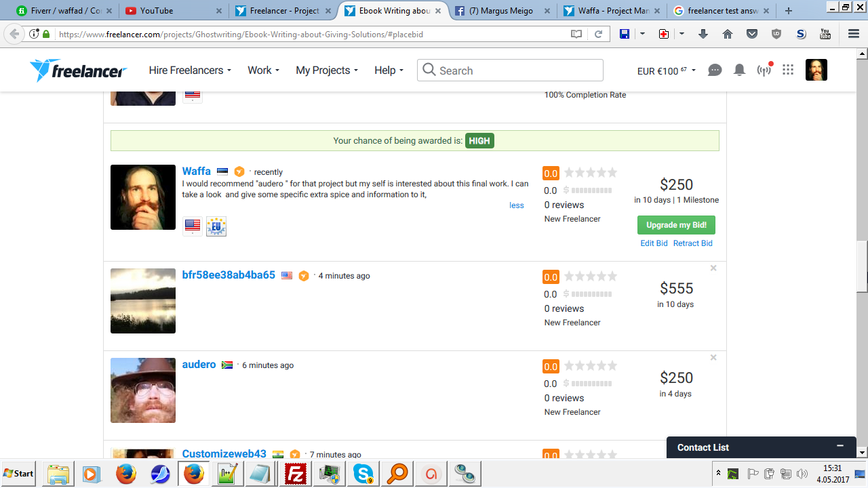Reload the current page
This screenshot has width=868, height=488.
(x=598, y=34)
